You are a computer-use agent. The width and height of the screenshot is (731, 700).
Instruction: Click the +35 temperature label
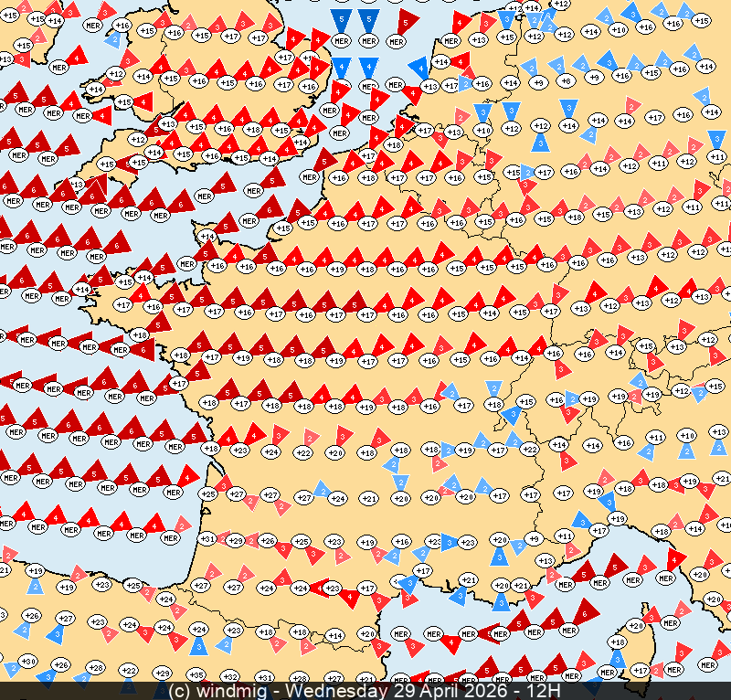197,676
